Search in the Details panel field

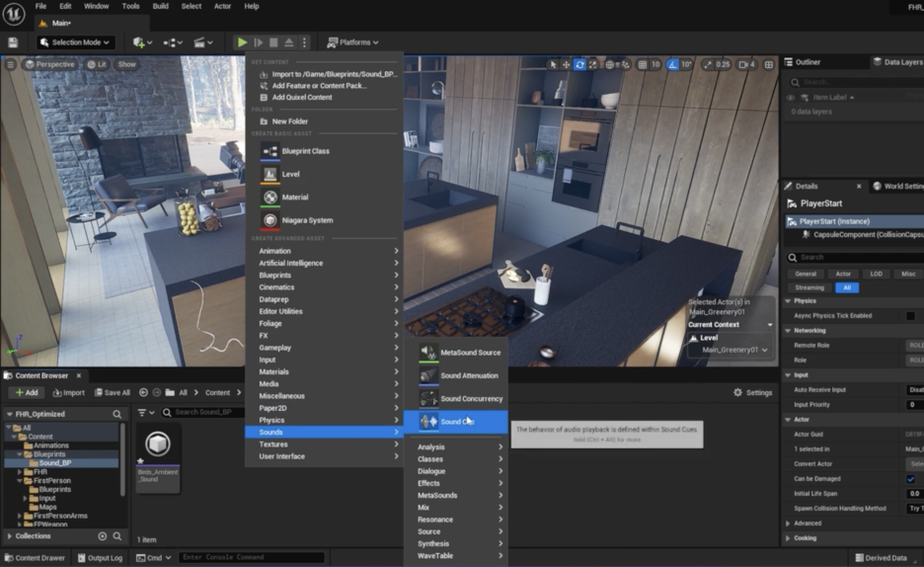coord(855,257)
